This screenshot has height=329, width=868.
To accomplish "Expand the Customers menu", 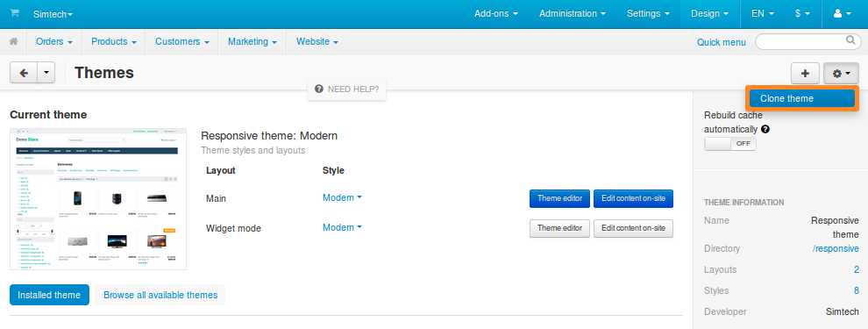I will (182, 41).
